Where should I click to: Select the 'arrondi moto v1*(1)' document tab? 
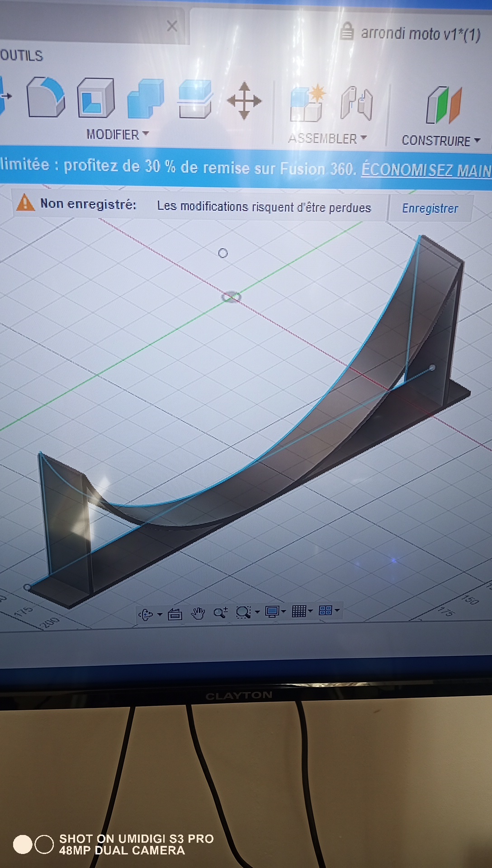pos(421,33)
